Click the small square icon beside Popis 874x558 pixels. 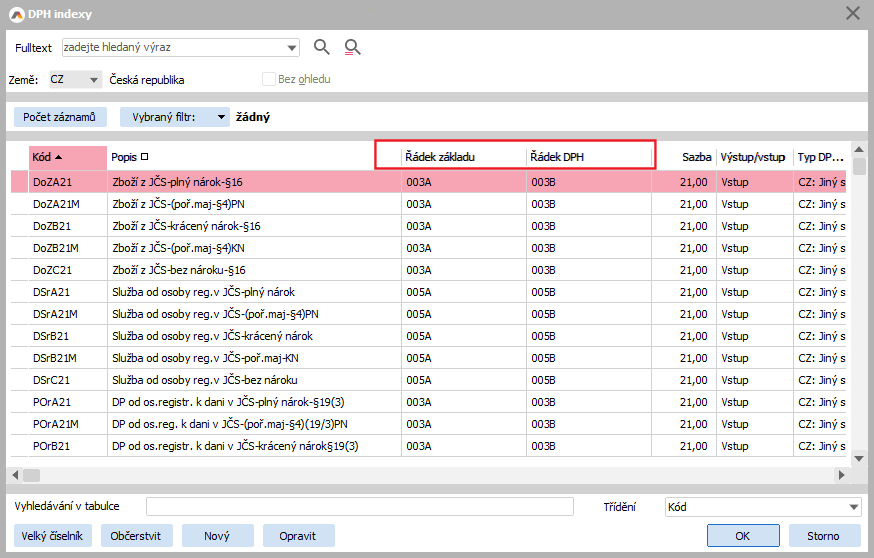pyautogui.click(x=145, y=156)
